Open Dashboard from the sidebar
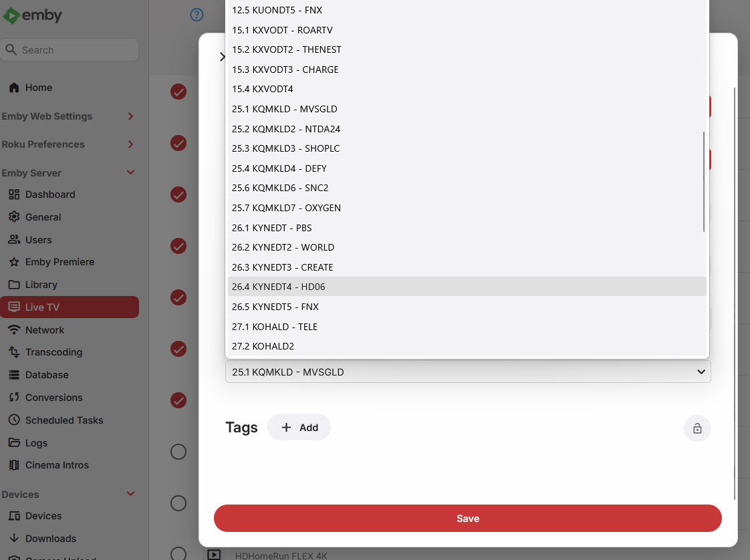The image size is (750, 560). pos(70,194)
